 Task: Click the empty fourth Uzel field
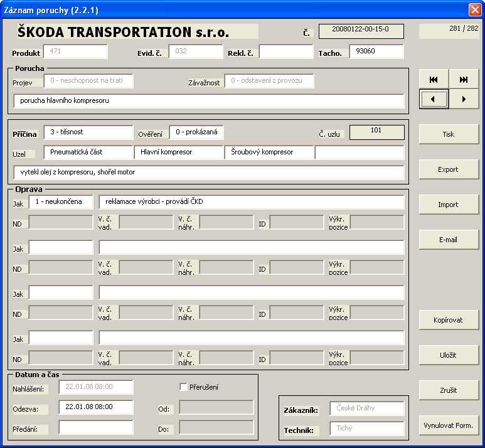pyautogui.click(x=360, y=152)
